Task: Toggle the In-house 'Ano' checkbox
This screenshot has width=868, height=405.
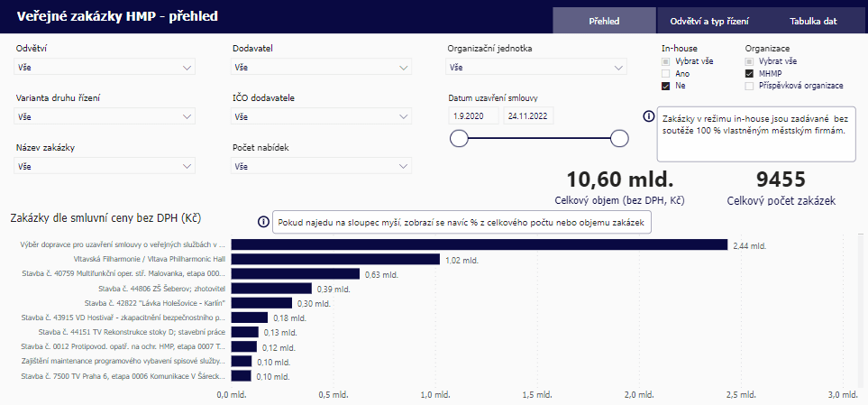Action: 665,73
